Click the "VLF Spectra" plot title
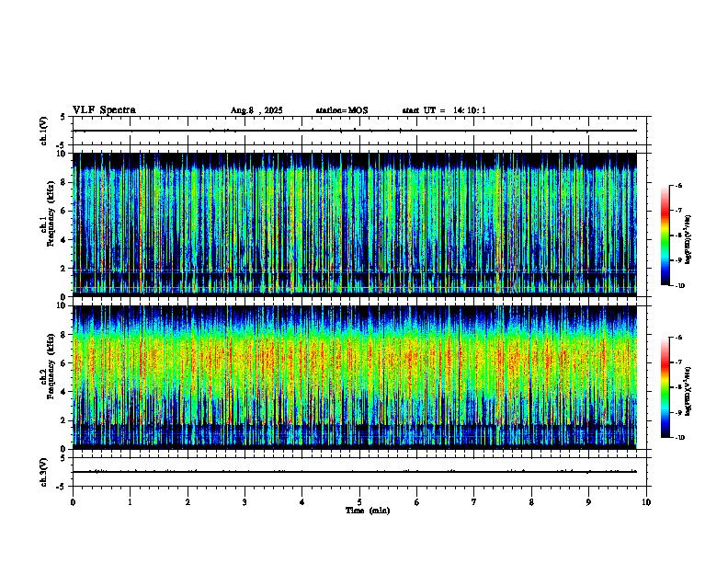Viewport: 728px width, 563px height. coord(104,110)
